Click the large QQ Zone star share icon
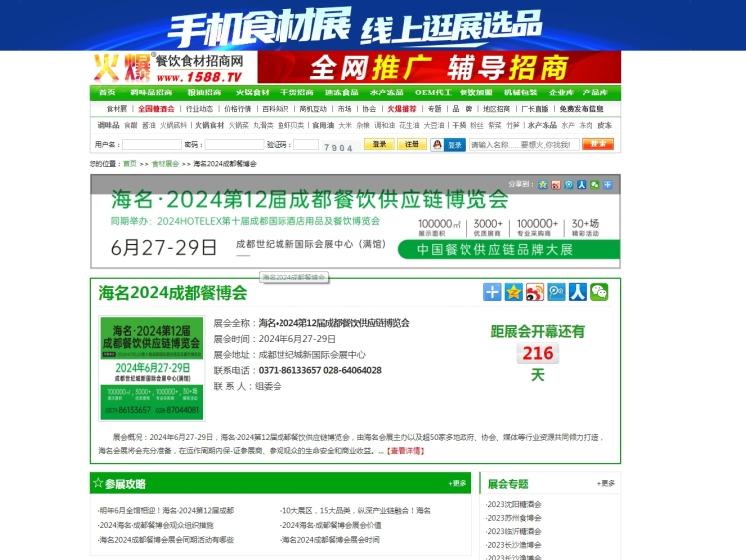This screenshot has width=746, height=560. point(514,292)
